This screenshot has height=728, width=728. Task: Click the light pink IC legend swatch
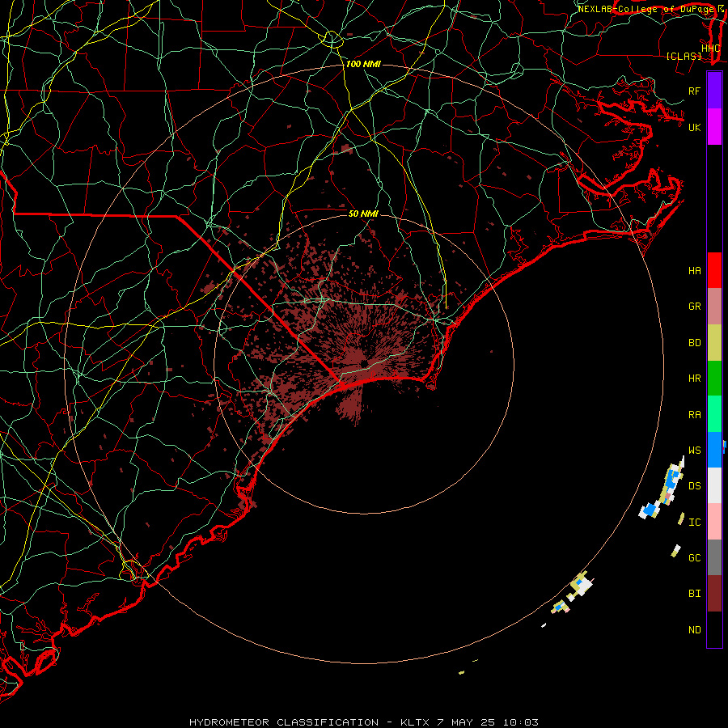(714, 522)
